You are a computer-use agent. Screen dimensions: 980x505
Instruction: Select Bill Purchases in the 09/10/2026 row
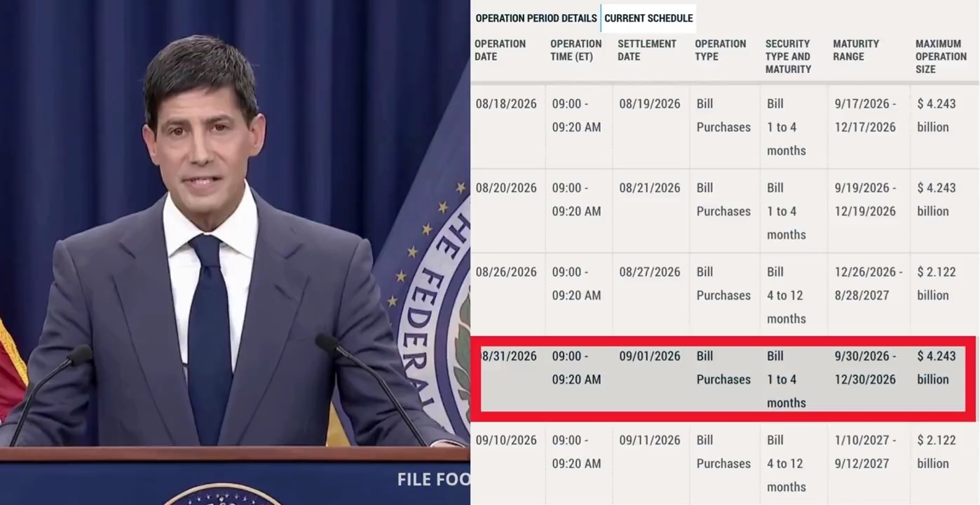coord(723,452)
